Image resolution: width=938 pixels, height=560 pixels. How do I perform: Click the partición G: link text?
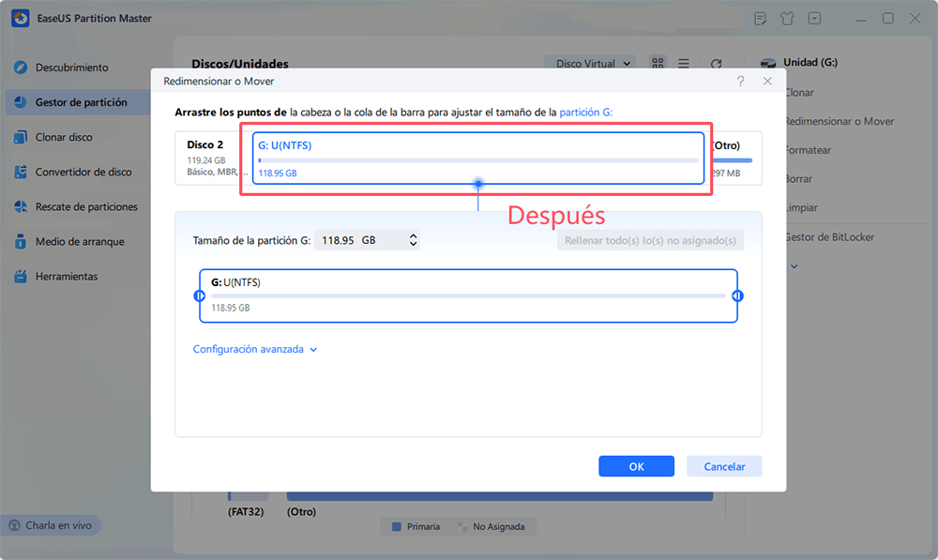pyautogui.click(x=585, y=112)
